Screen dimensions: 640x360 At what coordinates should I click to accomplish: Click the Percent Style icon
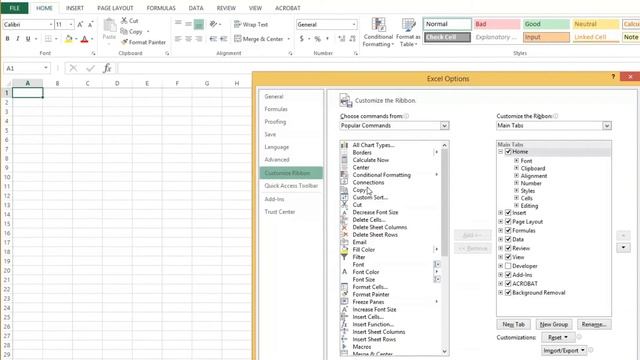[x=318, y=39]
